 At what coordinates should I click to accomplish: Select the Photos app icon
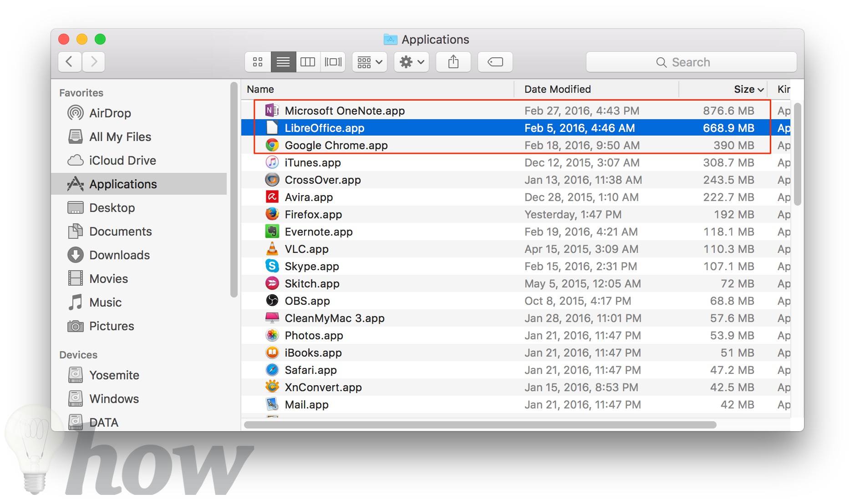tap(272, 335)
